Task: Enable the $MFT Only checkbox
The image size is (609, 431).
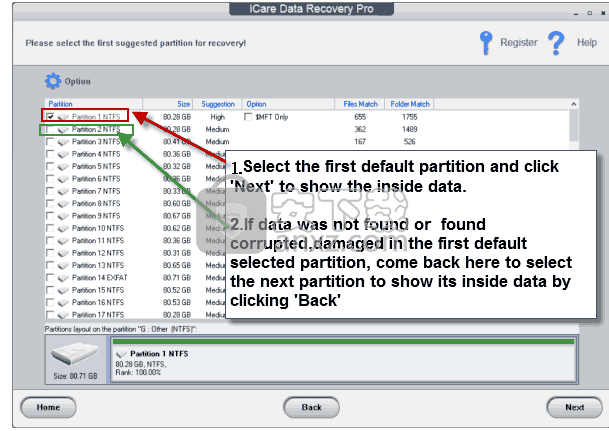Action: coord(248,117)
